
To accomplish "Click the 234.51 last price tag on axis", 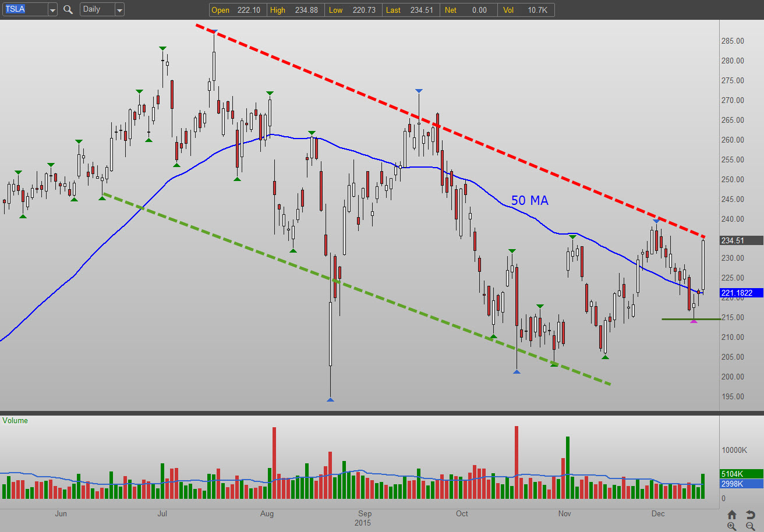I will coord(742,240).
